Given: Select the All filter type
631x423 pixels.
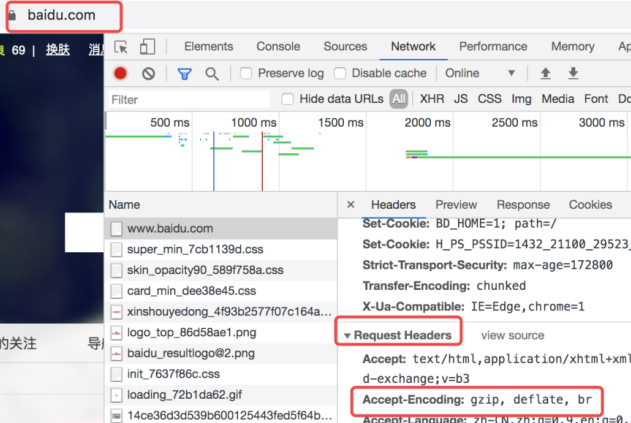Looking at the screenshot, I should 398,99.
